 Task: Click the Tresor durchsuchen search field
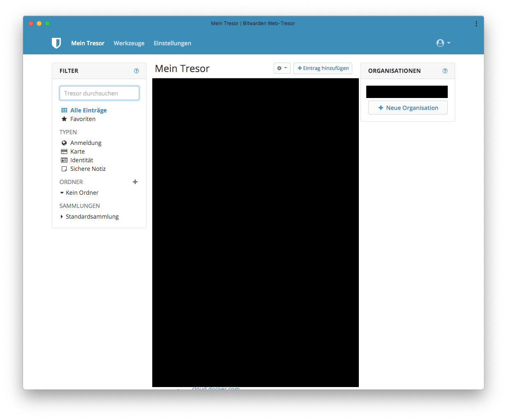[99, 93]
